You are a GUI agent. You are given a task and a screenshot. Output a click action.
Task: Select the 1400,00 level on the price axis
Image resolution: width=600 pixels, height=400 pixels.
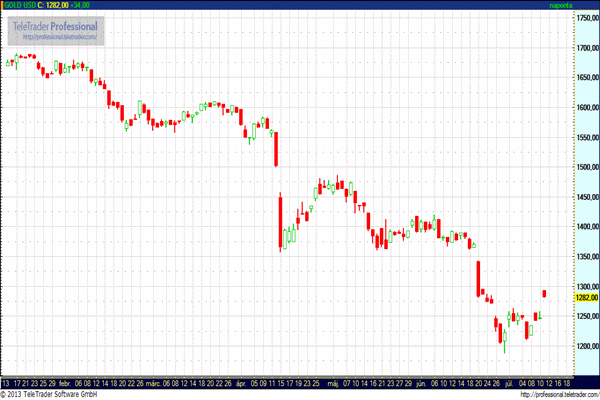[x=586, y=227]
